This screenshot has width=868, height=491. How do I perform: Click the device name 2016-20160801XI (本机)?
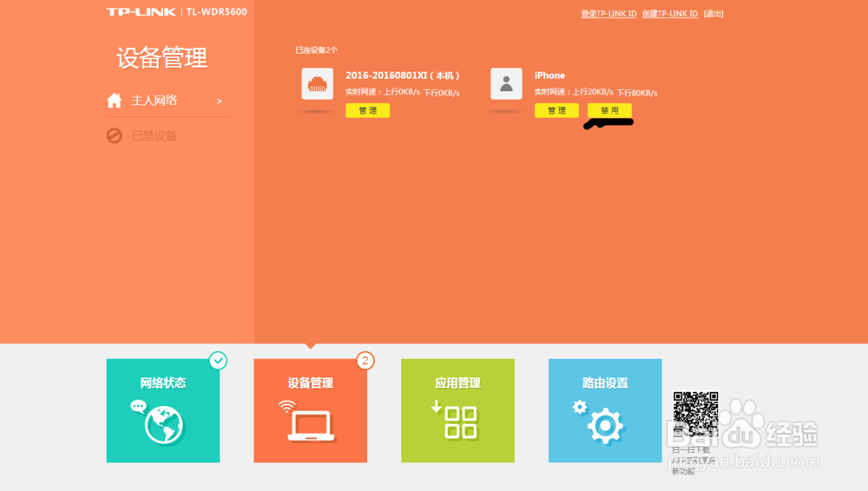coord(403,75)
